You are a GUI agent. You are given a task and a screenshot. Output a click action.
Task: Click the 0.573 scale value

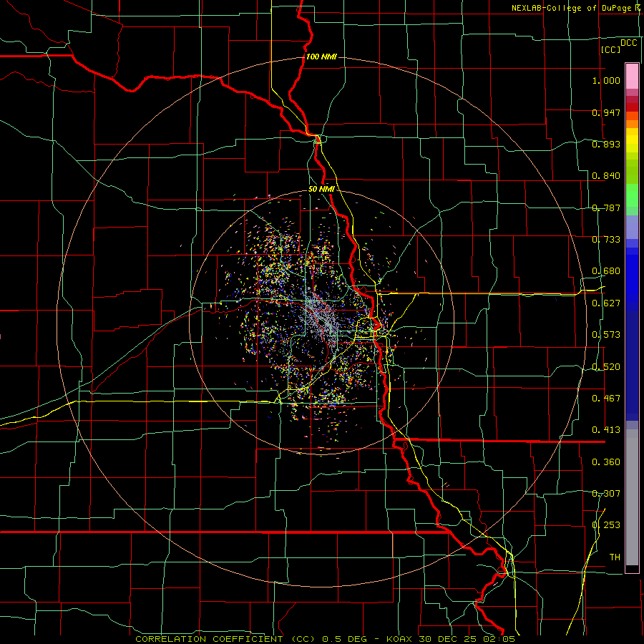tap(606, 335)
